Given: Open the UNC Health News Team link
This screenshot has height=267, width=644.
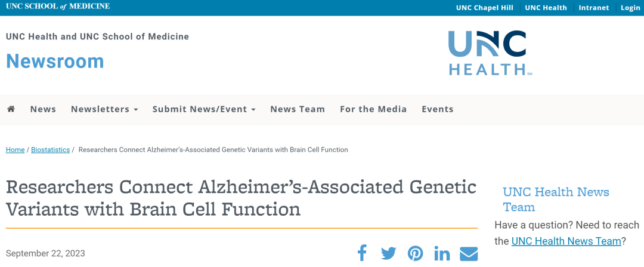Looking at the screenshot, I should (x=566, y=241).
